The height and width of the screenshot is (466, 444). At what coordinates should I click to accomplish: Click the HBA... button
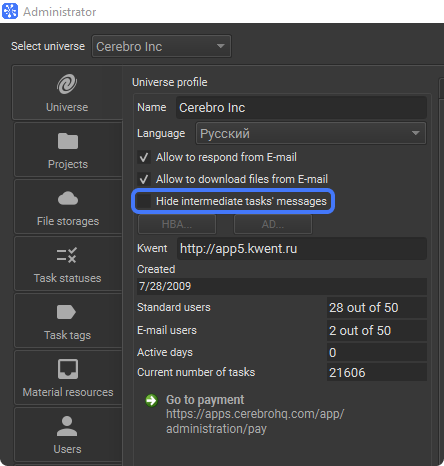click(x=177, y=224)
